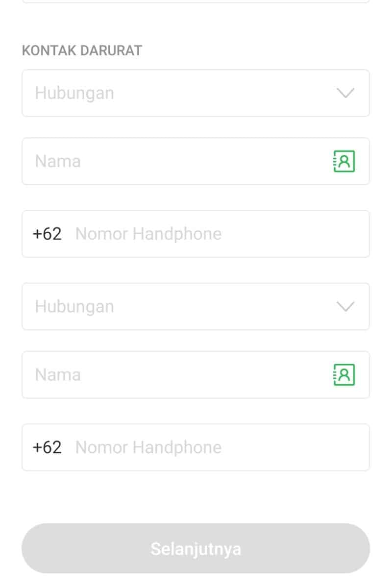Viewport: 392px width, 588px height.
Task: Expand the first emergency contact Hubungan dropdown
Action: pyautogui.click(x=196, y=93)
